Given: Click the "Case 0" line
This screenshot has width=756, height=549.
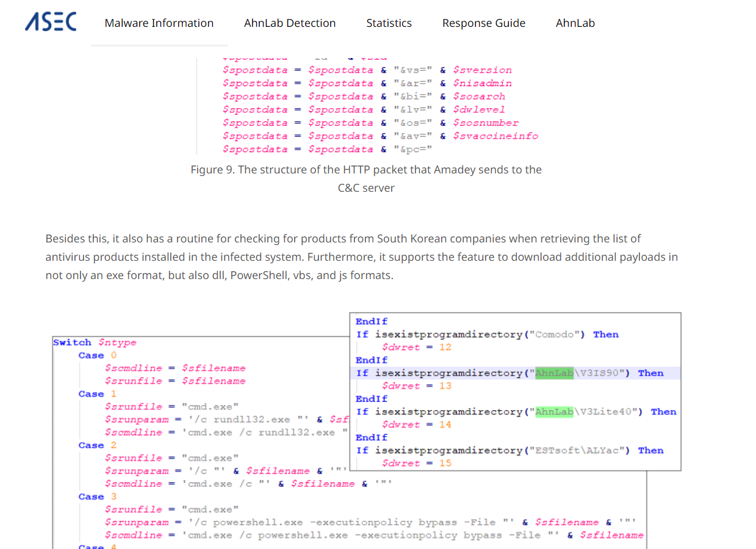Looking at the screenshot, I should 98,355.
